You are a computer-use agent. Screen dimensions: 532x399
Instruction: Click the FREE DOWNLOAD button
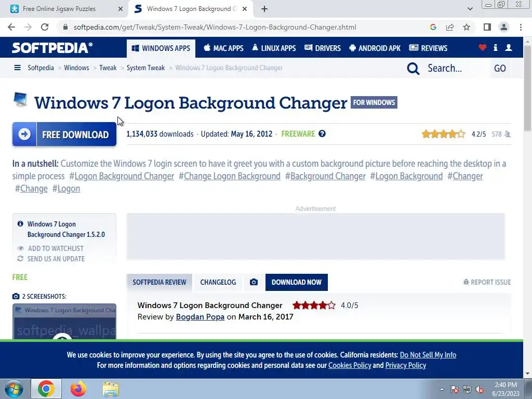(64, 135)
